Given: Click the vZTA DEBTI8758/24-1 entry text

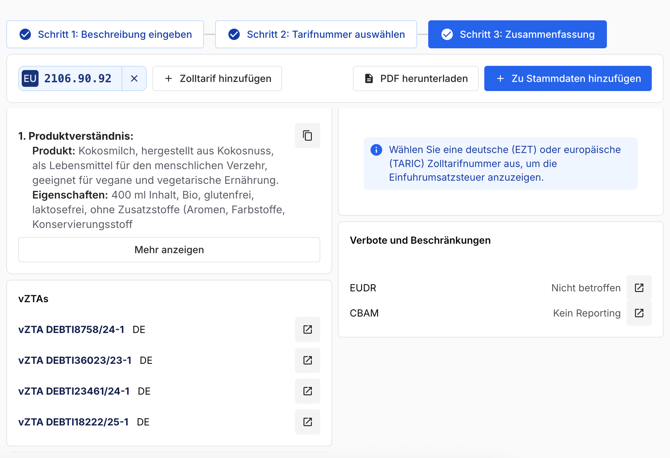Looking at the screenshot, I should pos(71,329).
